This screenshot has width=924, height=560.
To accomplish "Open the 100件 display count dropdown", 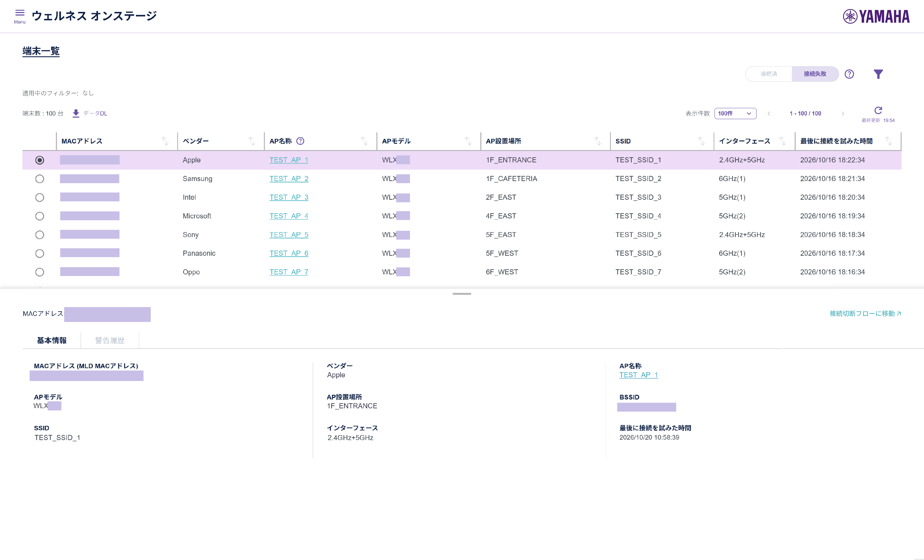I will (x=735, y=114).
